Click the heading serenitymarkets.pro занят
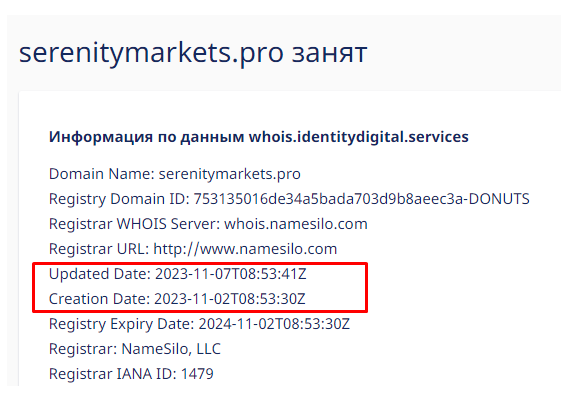 click(193, 54)
